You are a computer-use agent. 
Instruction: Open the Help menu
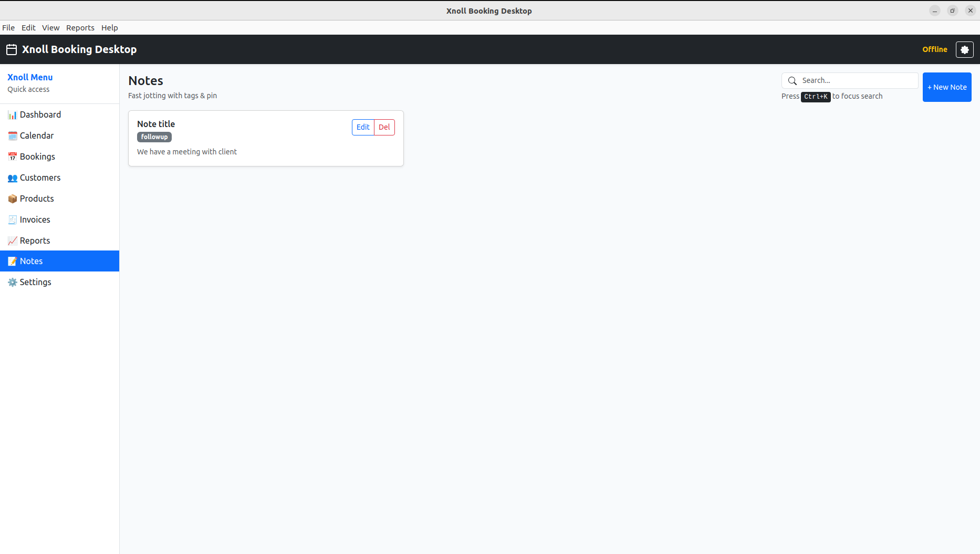tap(109, 28)
